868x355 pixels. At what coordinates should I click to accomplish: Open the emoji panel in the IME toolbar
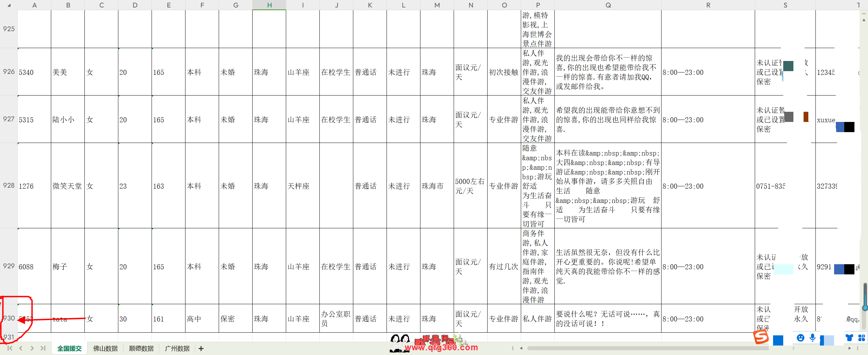[x=801, y=338]
